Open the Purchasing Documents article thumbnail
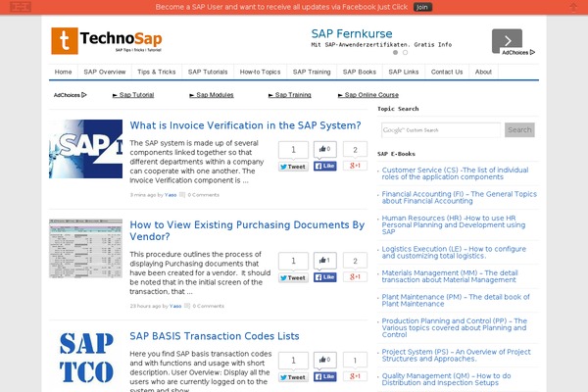588x392 pixels. click(85, 248)
